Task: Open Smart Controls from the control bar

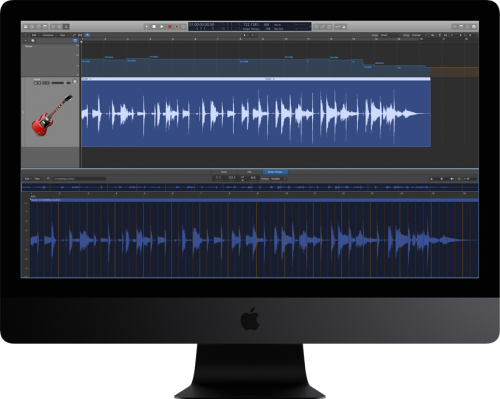Action: click(53, 27)
